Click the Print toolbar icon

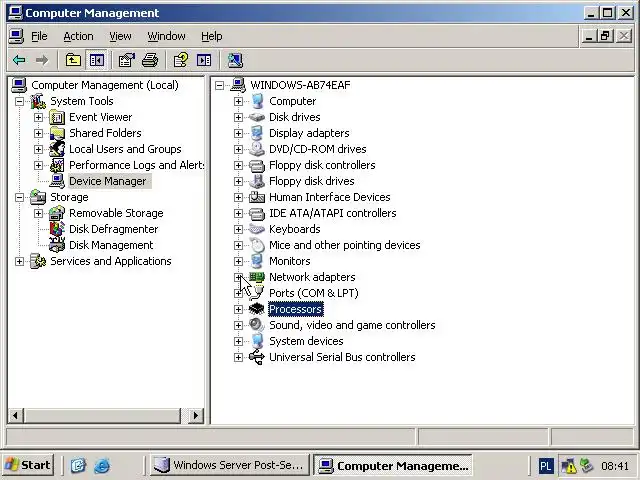[150, 60]
